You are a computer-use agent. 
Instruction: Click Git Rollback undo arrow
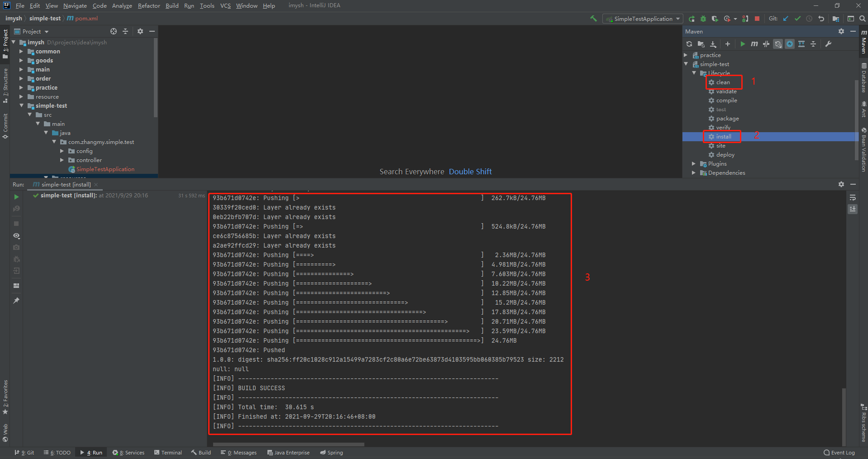click(821, 19)
